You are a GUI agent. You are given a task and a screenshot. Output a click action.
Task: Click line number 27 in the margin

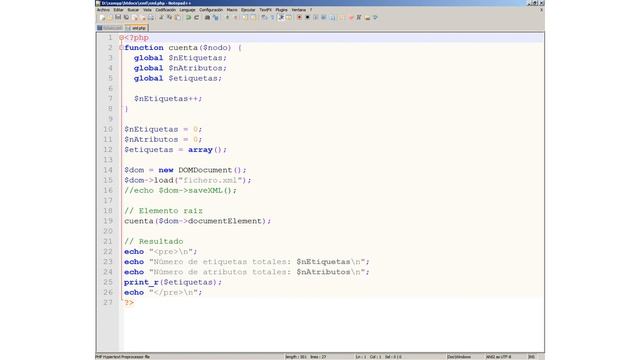tap(108, 302)
